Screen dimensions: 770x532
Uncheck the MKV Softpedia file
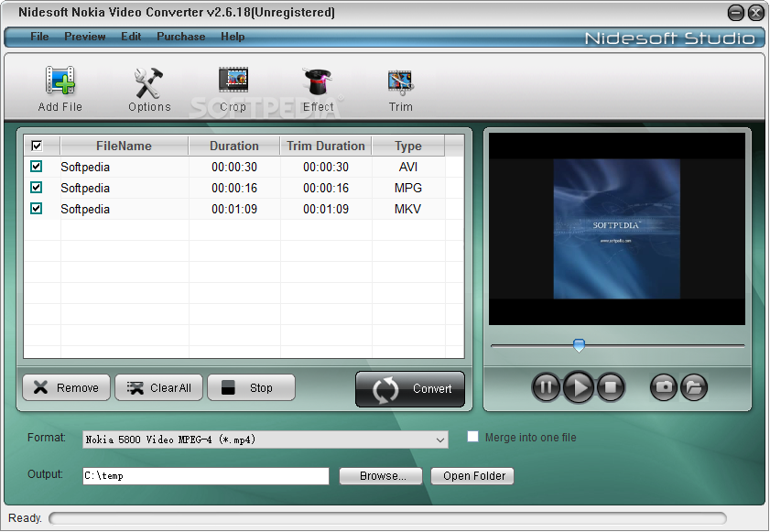pyautogui.click(x=36, y=208)
